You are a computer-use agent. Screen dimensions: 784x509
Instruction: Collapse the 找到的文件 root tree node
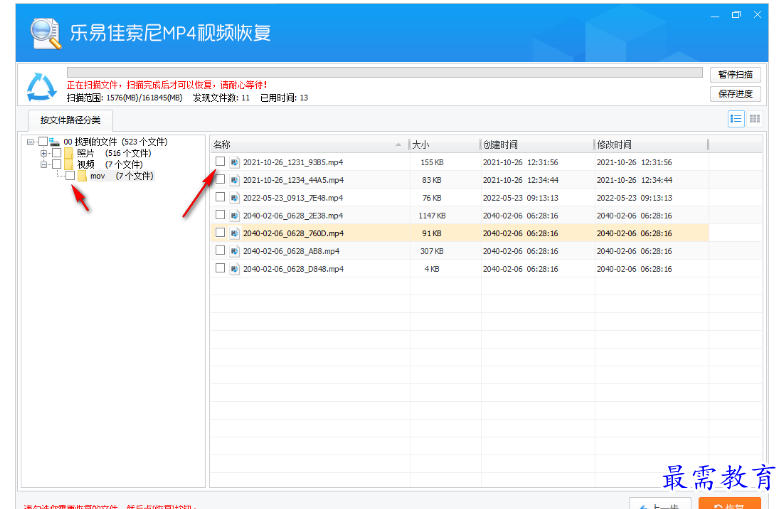[x=30, y=142]
